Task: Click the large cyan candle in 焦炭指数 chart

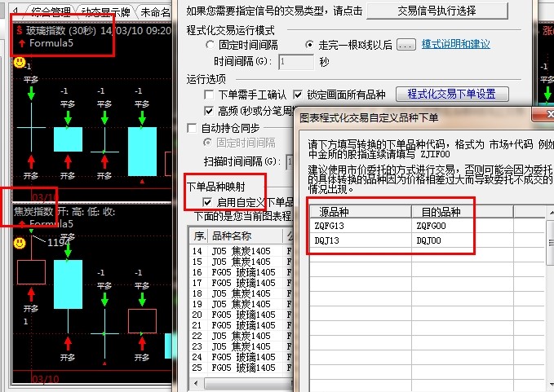Action: point(68,284)
